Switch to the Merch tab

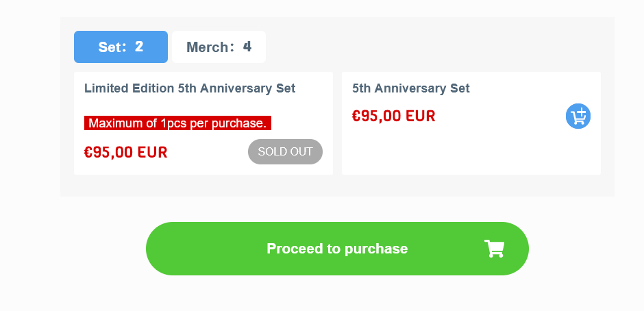coord(219,47)
